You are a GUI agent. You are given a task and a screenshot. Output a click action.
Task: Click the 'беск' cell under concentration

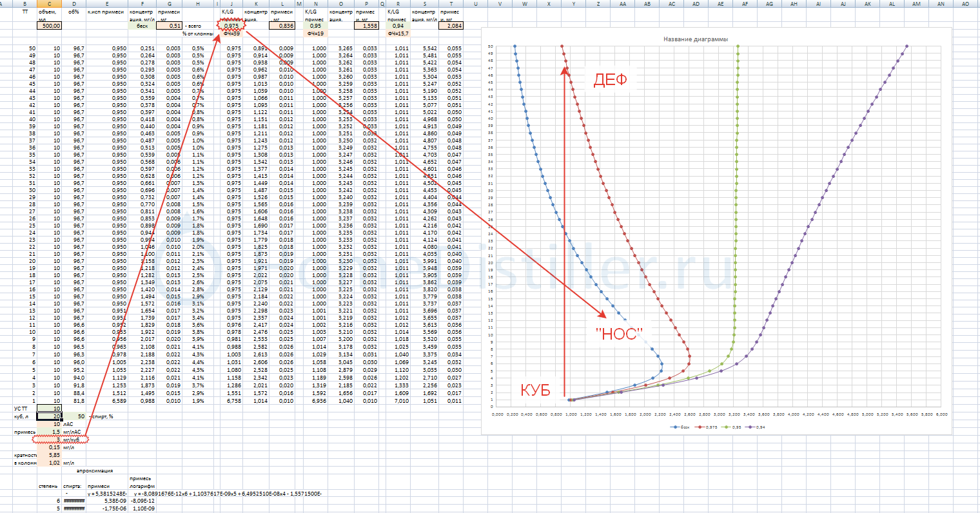pyautogui.click(x=142, y=26)
